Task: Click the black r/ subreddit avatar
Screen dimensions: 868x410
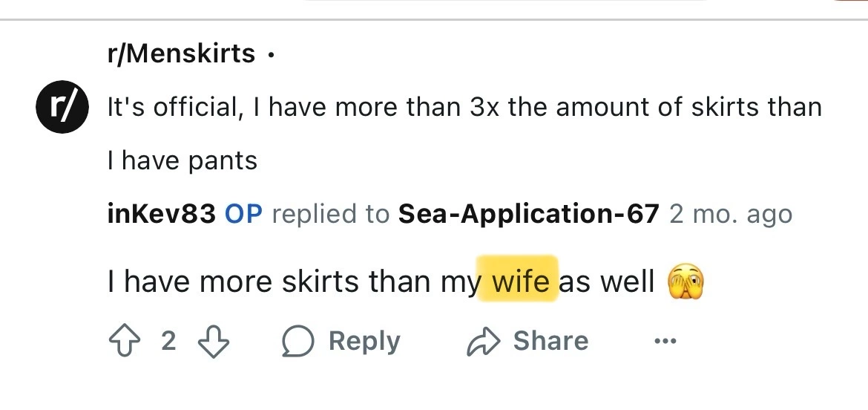Action: [x=63, y=108]
